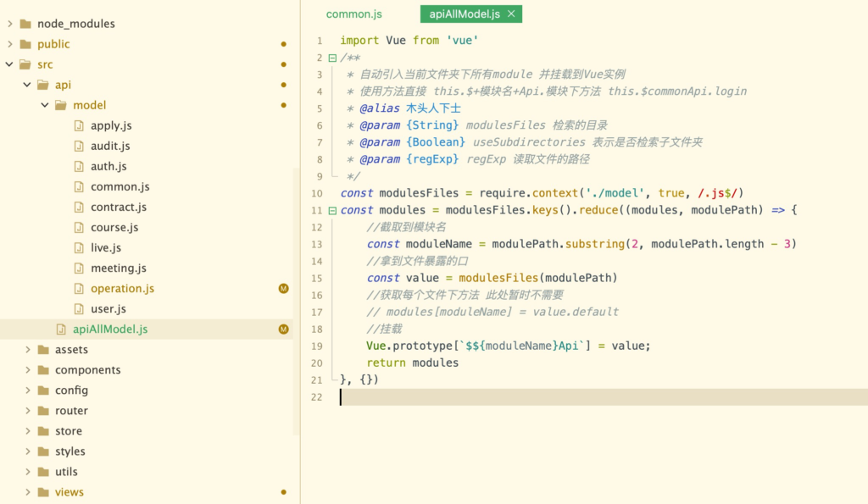
Task: Click the user.js file icon
Action: pyautogui.click(x=79, y=308)
